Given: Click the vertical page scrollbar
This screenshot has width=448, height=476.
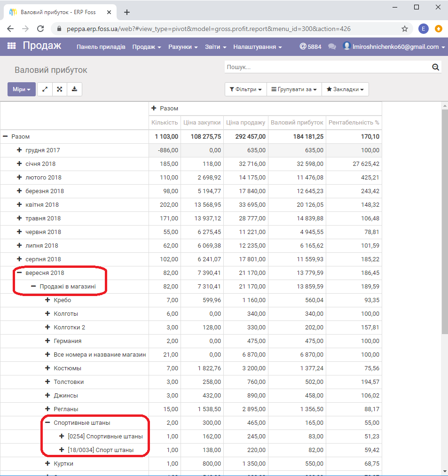Looking at the screenshot, I should [x=445, y=222].
